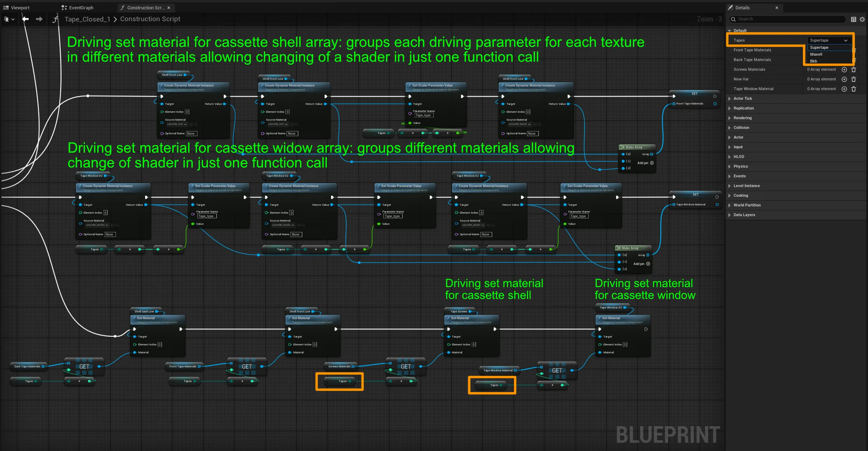The image size is (868, 451).
Task: Open the cassette_transl Source Material dropdown
Action: [520, 124]
